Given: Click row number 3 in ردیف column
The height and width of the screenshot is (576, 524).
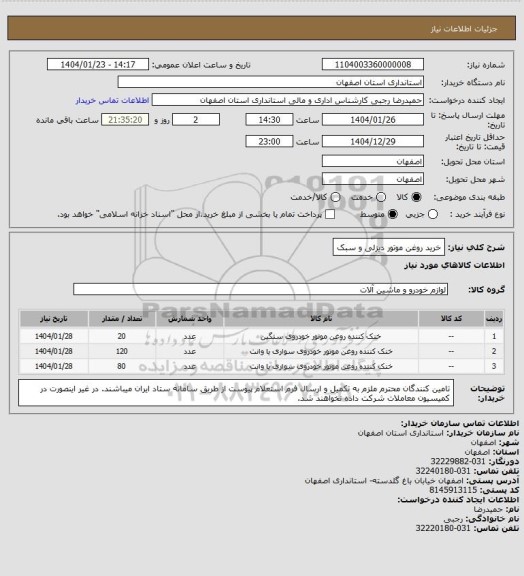Looking at the screenshot, I should (x=494, y=367).
